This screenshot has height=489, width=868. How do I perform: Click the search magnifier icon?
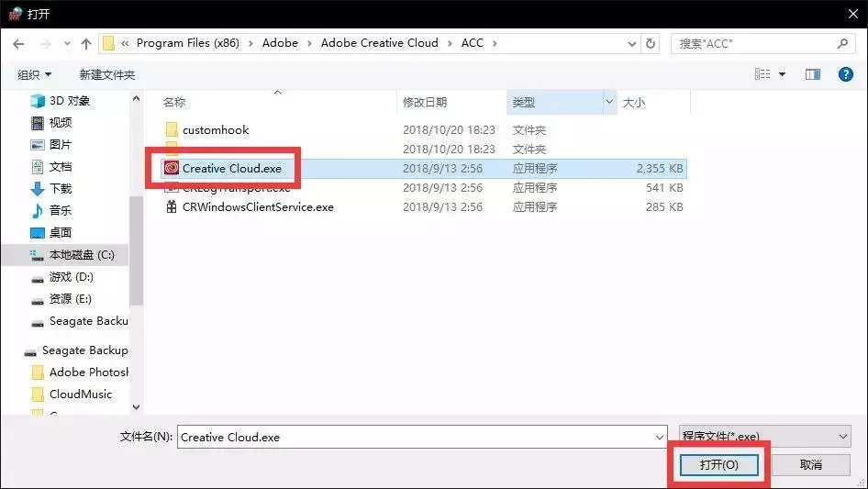[x=842, y=43]
